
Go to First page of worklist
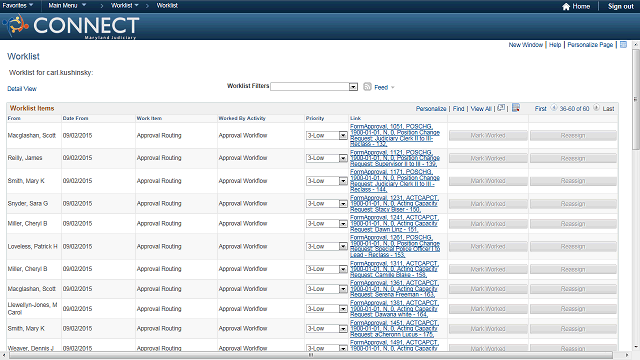540,109
